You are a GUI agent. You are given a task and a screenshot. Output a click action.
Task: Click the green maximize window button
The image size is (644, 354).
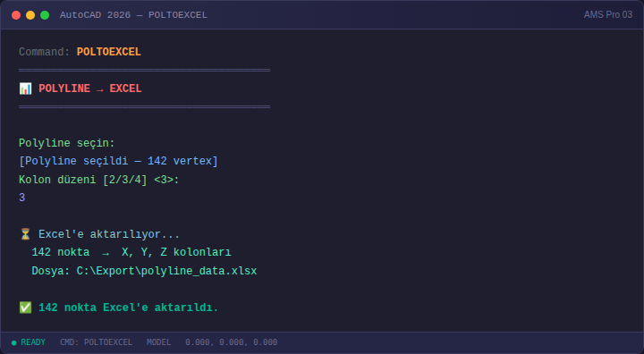pos(45,15)
